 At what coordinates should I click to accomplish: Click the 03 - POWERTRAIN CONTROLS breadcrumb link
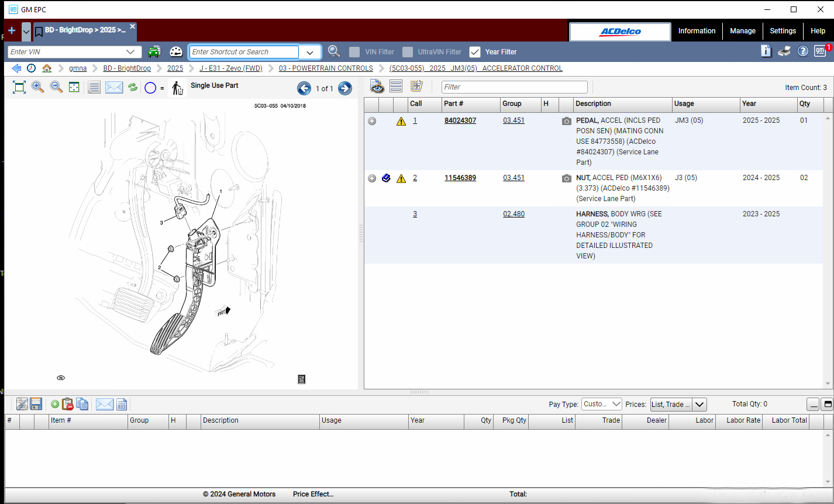coord(326,68)
